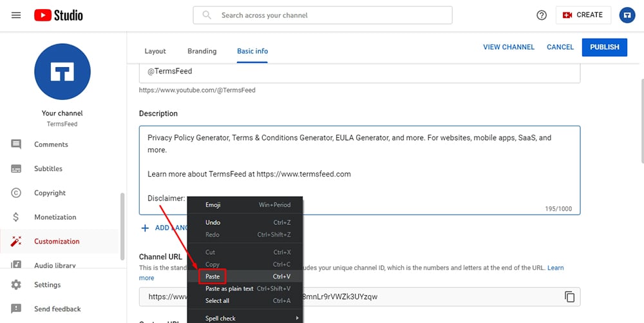Click the PUBLISH button
The image size is (644, 323).
pyautogui.click(x=605, y=47)
